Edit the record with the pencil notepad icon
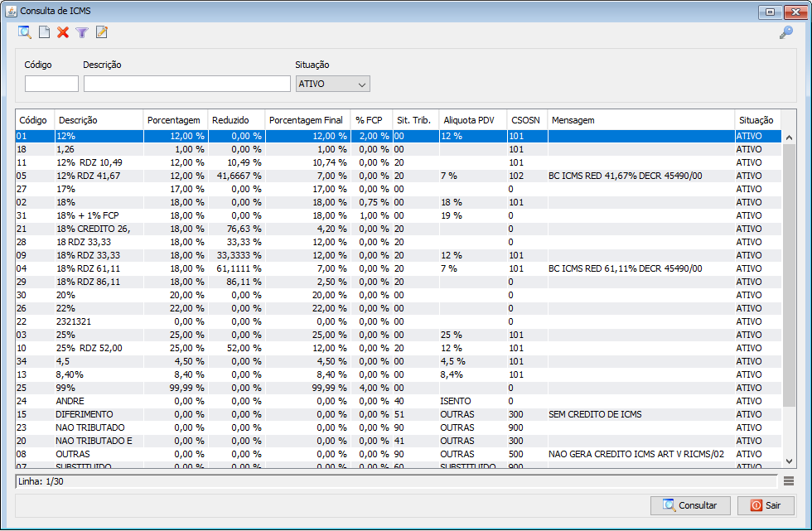 101,32
